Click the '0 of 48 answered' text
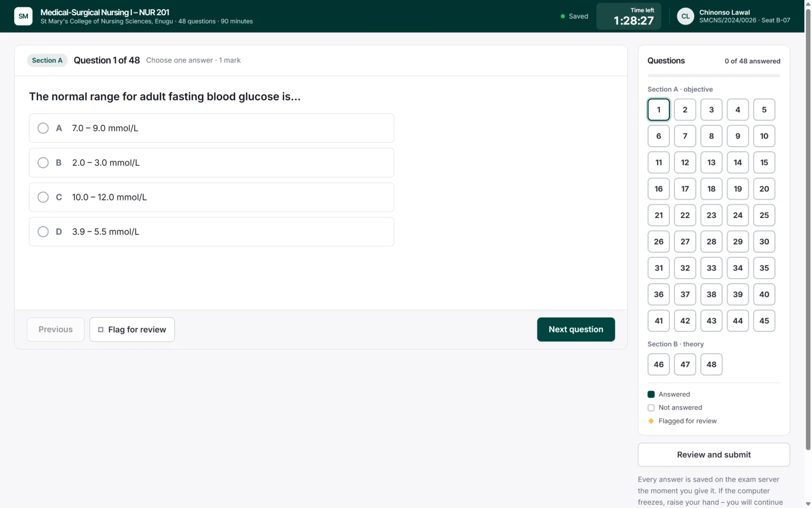This screenshot has width=812, height=508. (x=752, y=61)
